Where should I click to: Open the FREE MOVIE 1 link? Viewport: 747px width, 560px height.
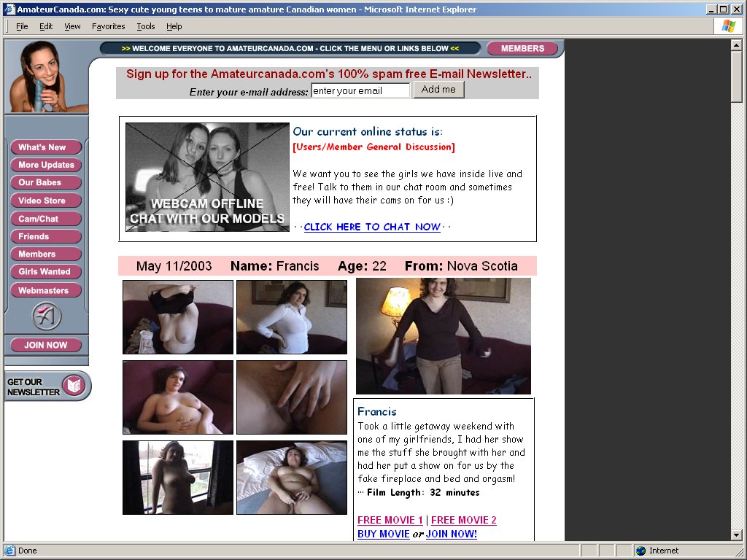(390, 520)
